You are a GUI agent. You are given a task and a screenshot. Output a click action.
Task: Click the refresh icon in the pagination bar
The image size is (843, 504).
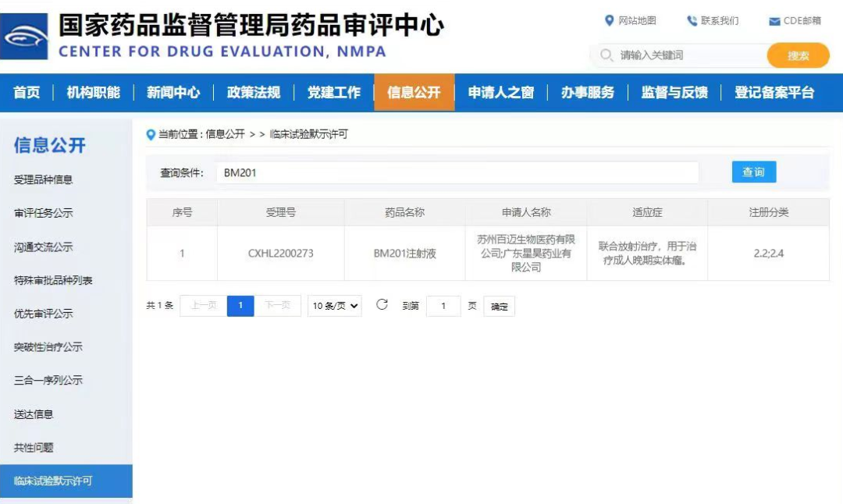(x=381, y=306)
